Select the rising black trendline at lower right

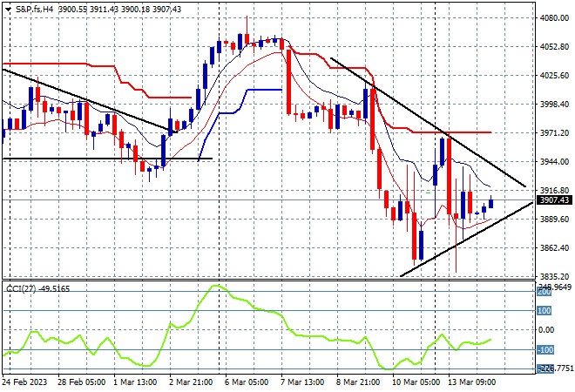(466, 239)
